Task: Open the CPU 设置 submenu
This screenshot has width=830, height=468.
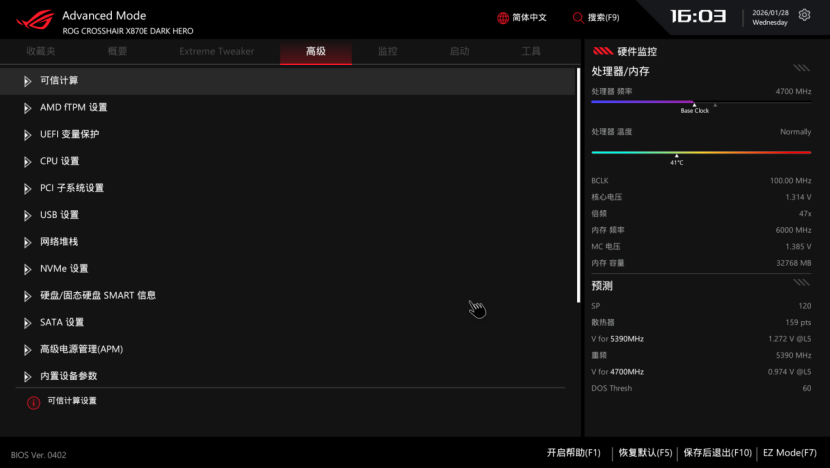Action: click(x=59, y=161)
